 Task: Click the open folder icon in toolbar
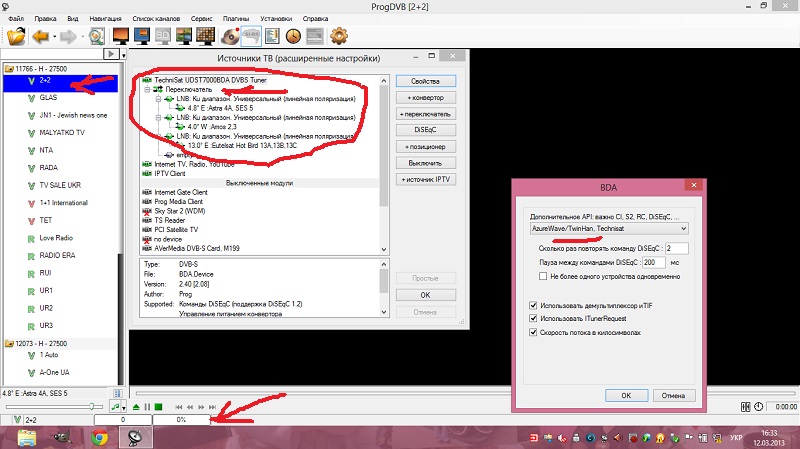click(16, 38)
